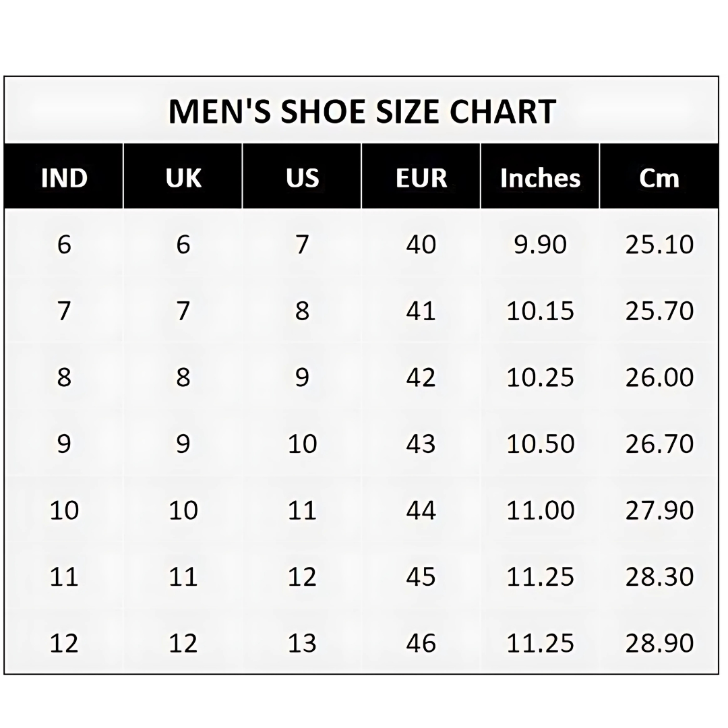This screenshot has width=728, height=728.
Task: Select EUR size 40 cell
Action: pos(421,244)
